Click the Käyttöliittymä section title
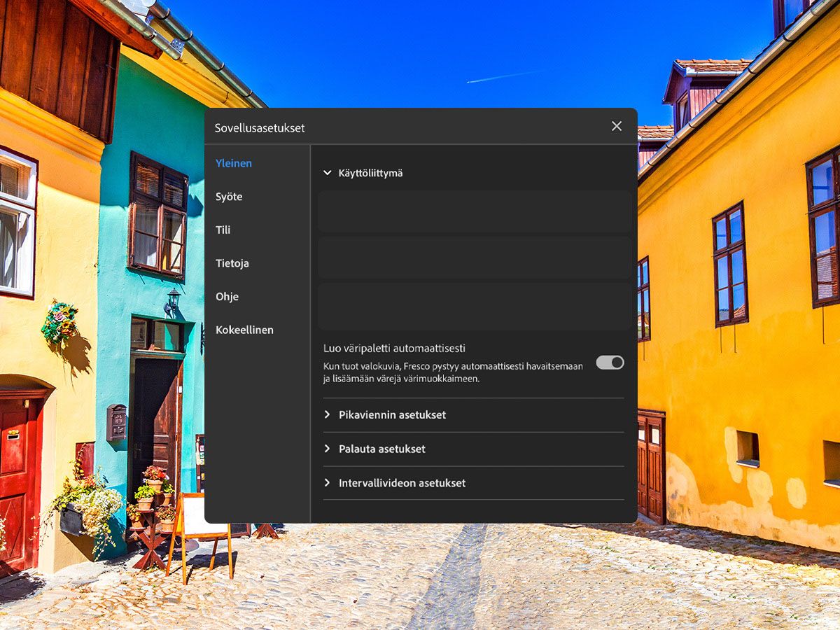Viewport: 840px width, 630px height. click(370, 173)
